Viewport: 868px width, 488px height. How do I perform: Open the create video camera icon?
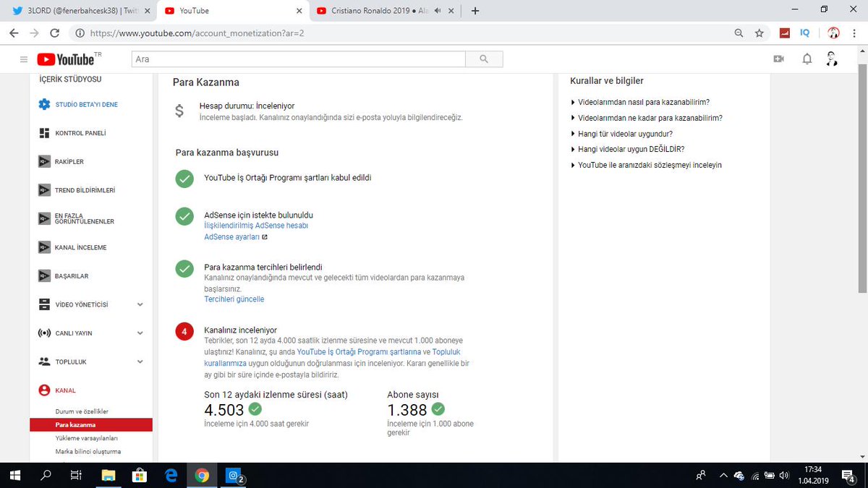(x=778, y=59)
